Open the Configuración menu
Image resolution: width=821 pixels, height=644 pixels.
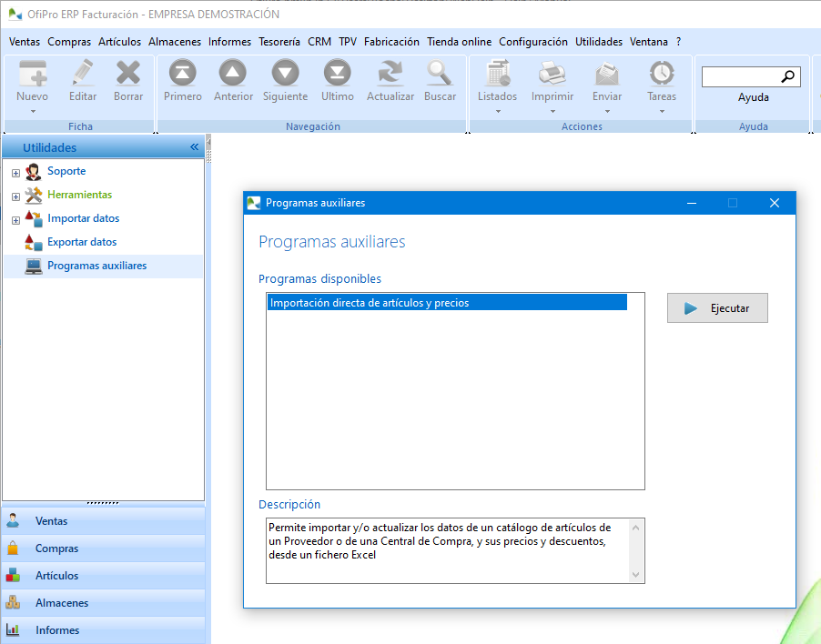click(532, 42)
